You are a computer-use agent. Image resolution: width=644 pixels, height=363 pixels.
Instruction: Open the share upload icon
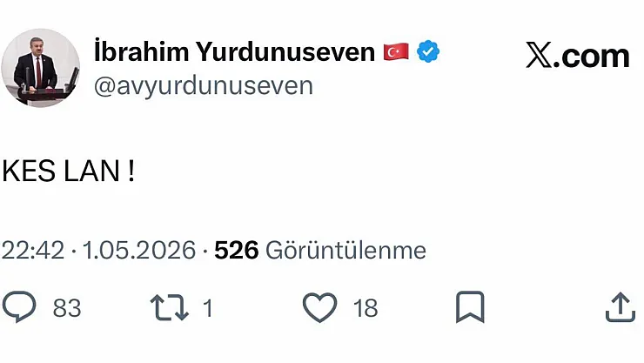[x=621, y=306]
